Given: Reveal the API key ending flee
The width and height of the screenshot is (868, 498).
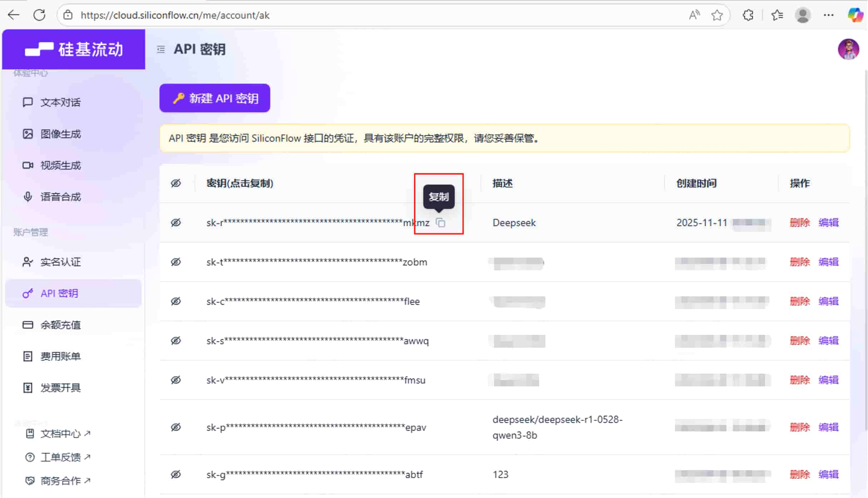Looking at the screenshot, I should [176, 301].
